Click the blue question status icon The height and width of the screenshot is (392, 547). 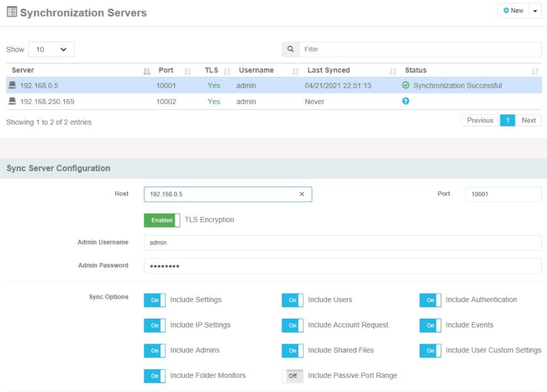(405, 101)
